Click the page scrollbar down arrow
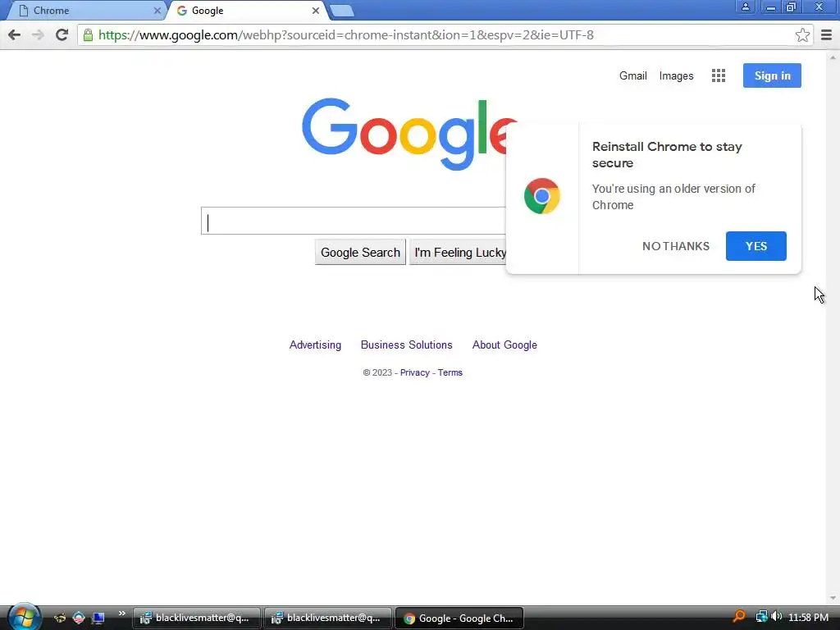 coord(833,598)
